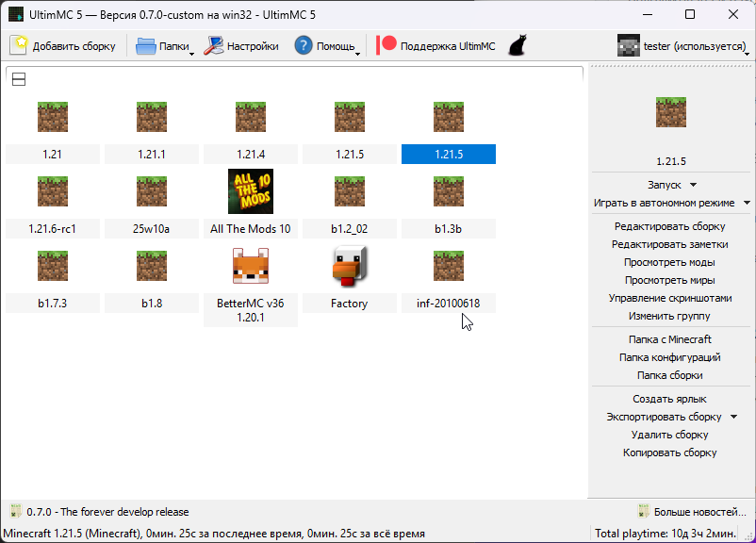
Task: Expand Экспортировать сборку dropdown arrow
Action: pos(733,417)
